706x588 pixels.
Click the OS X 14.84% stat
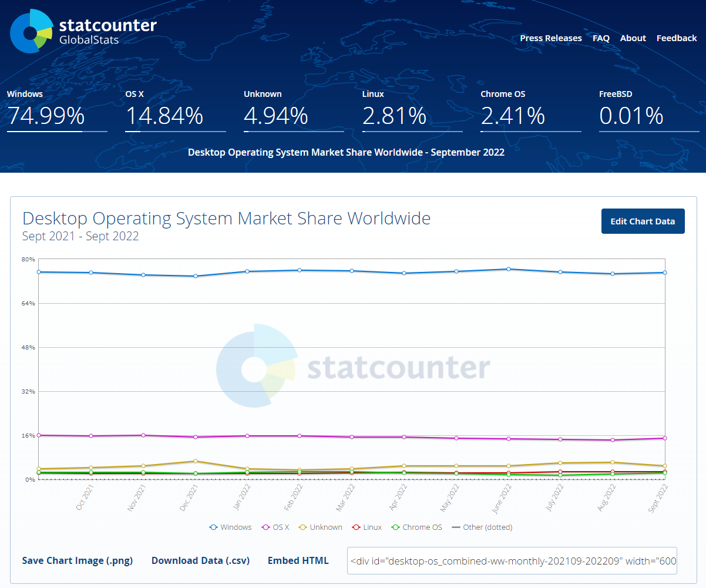pos(175,110)
